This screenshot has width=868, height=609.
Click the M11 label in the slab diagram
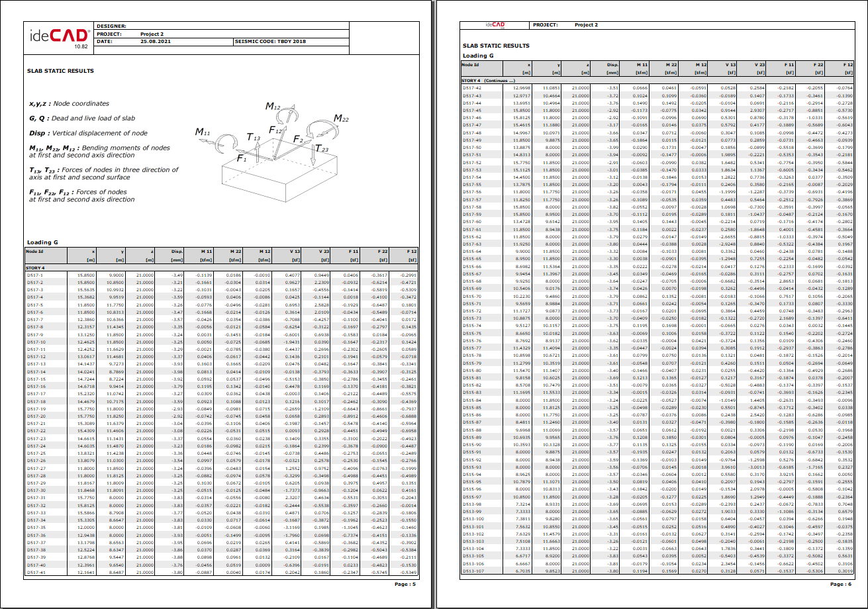click(203, 132)
